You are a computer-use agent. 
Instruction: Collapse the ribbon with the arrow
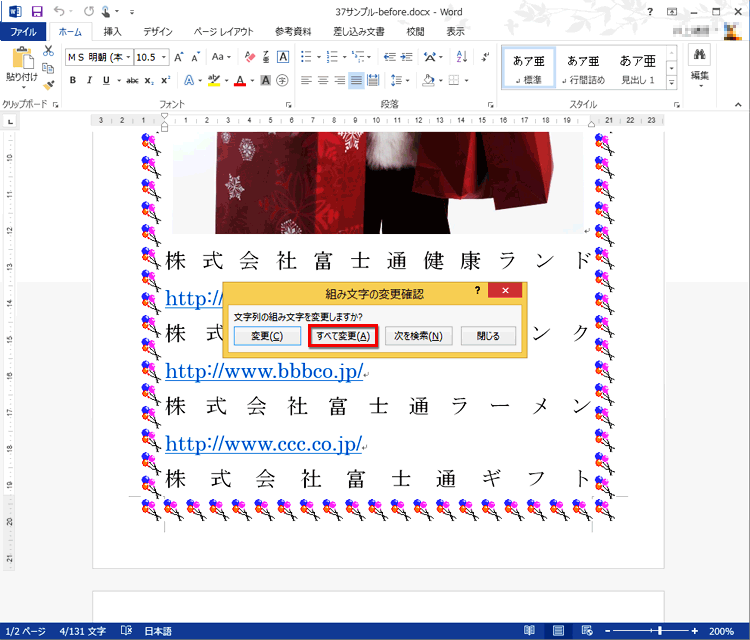pos(738,104)
